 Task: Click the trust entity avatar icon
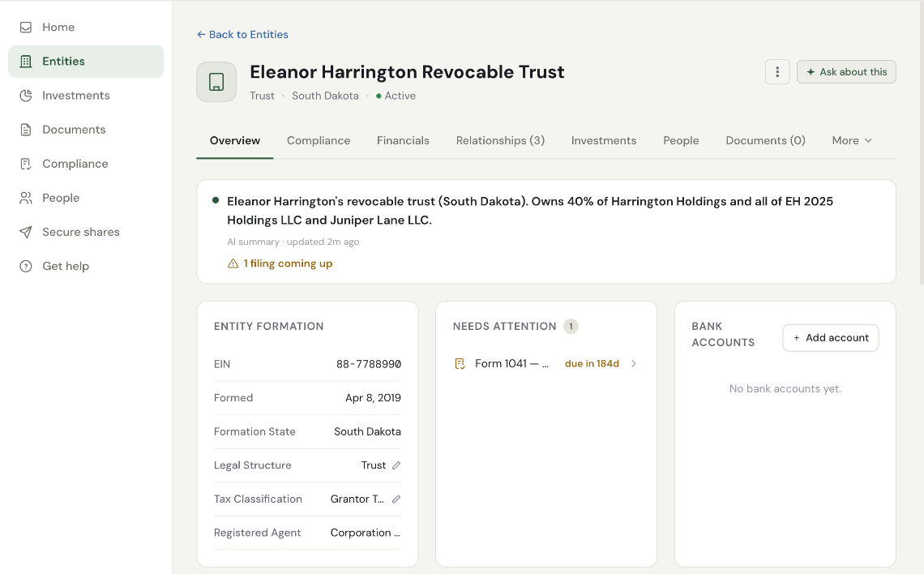point(216,82)
